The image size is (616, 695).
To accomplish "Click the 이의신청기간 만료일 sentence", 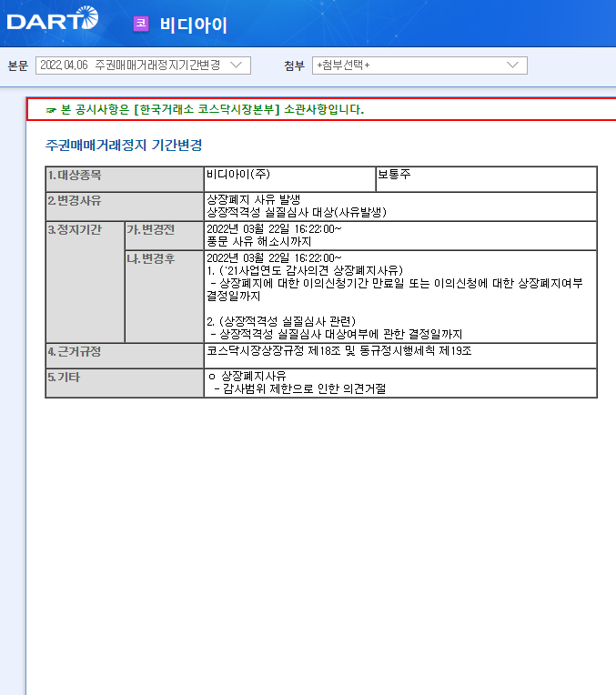I will pyautogui.click(x=395, y=289).
